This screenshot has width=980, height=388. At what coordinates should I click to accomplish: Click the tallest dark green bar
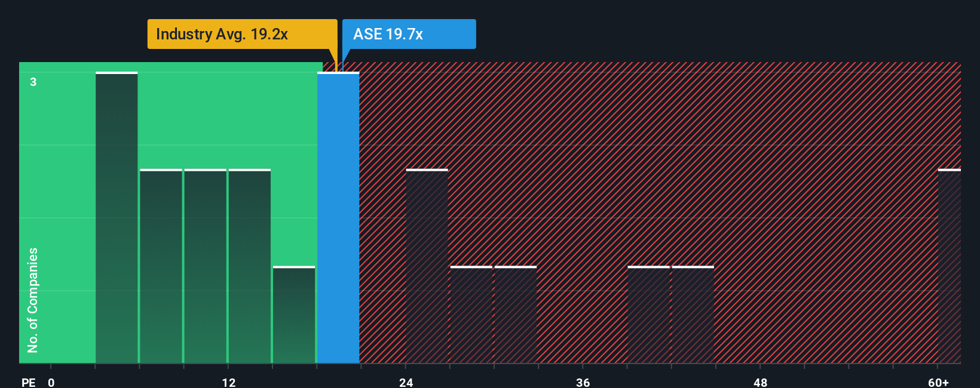[x=117, y=218]
